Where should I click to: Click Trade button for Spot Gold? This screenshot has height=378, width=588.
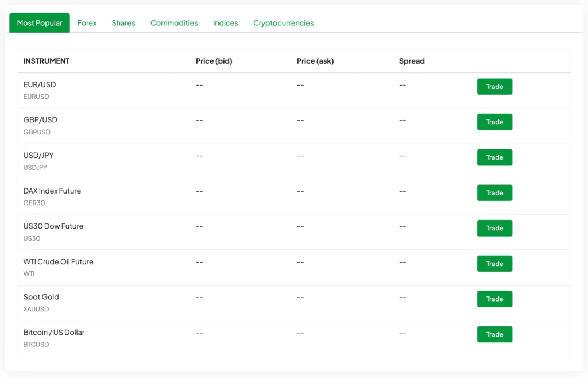(494, 299)
